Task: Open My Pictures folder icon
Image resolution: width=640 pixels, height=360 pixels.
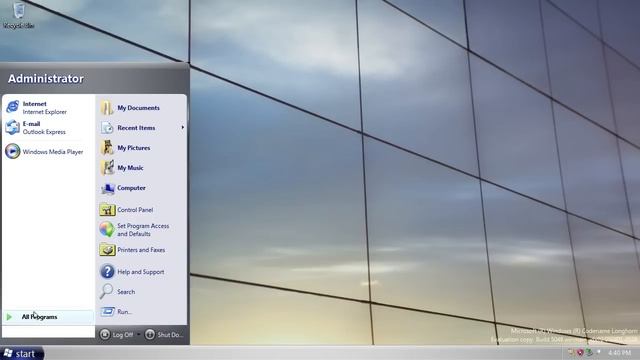Action: pos(107,148)
